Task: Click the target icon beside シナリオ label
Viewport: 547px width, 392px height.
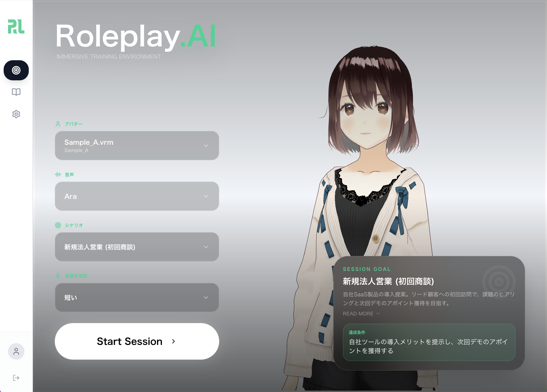Action: click(x=58, y=225)
